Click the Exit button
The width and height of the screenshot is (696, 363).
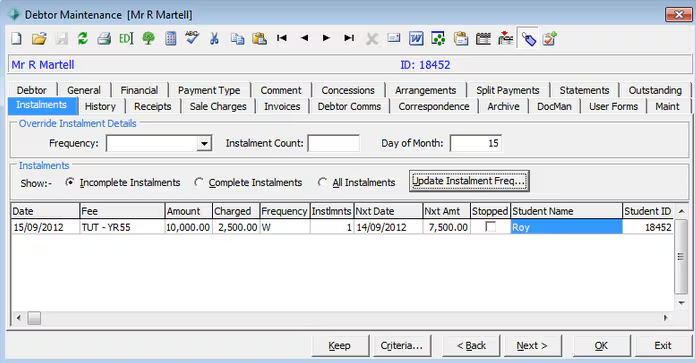click(x=663, y=345)
